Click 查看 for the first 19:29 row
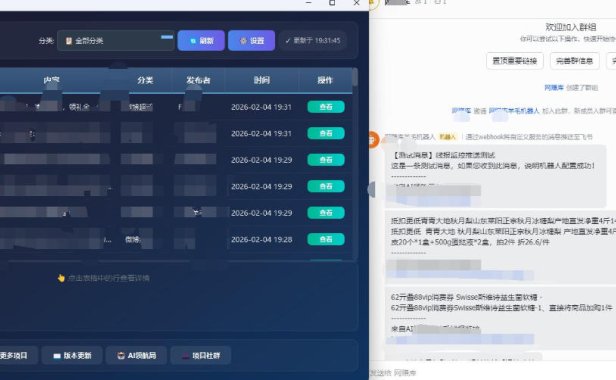 [x=326, y=160]
